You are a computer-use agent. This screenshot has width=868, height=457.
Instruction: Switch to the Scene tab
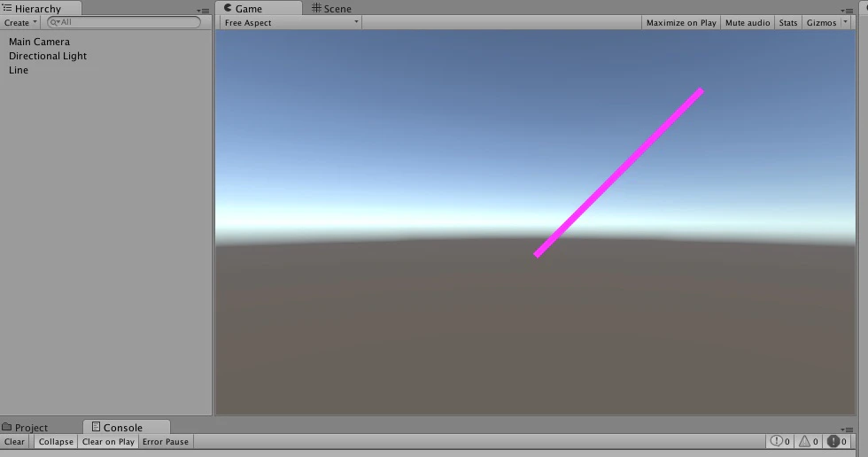coord(331,8)
